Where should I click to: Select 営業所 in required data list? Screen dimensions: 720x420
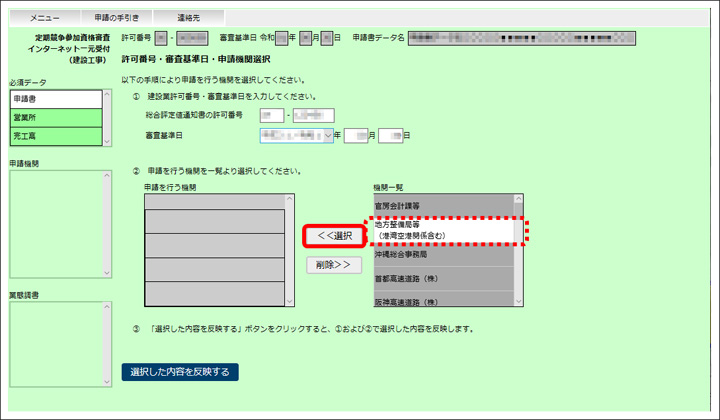pos(56,118)
